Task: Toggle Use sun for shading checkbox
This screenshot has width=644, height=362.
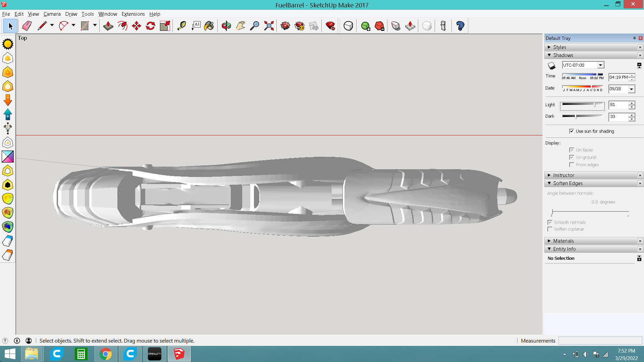Action: (x=572, y=131)
